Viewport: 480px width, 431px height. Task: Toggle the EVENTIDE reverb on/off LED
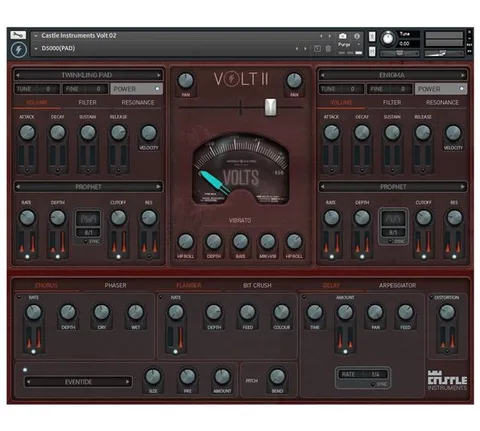pos(25,370)
